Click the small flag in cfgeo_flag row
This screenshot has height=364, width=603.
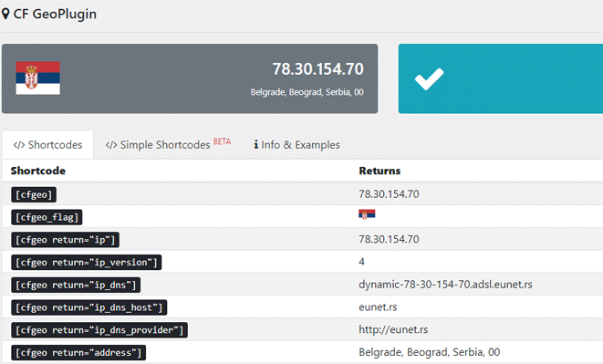click(x=367, y=214)
